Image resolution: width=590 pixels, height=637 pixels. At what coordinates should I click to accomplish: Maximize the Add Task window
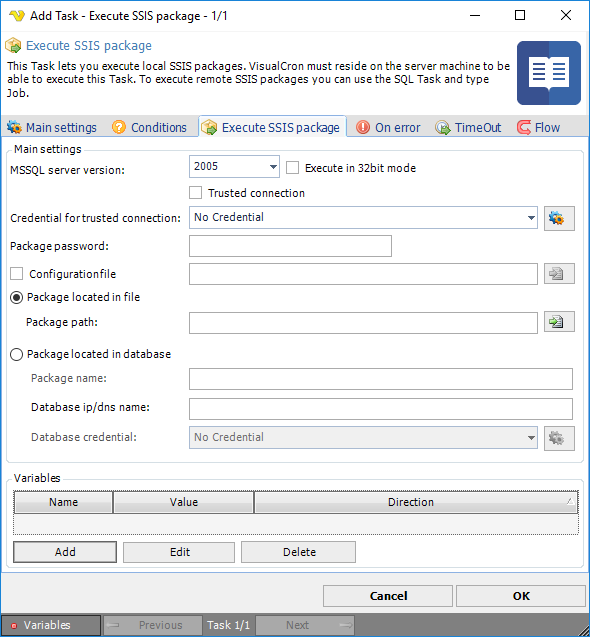pos(520,15)
